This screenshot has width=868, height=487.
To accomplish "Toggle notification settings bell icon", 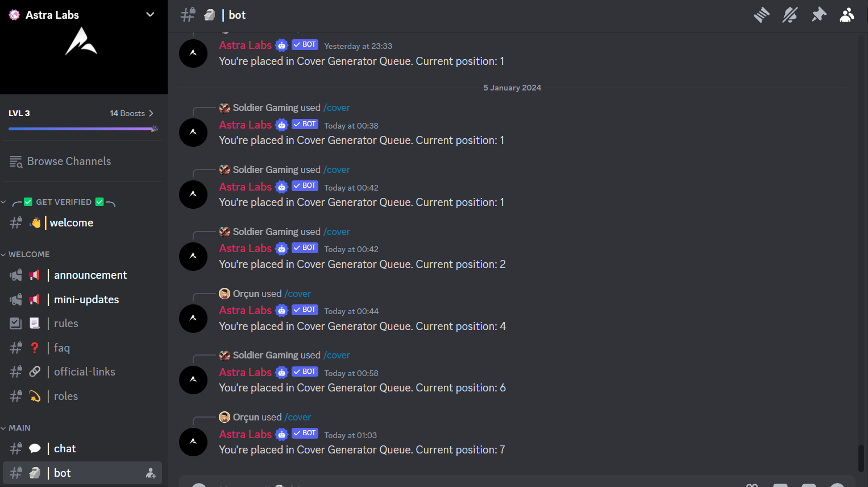I will click(x=790, y=15).
